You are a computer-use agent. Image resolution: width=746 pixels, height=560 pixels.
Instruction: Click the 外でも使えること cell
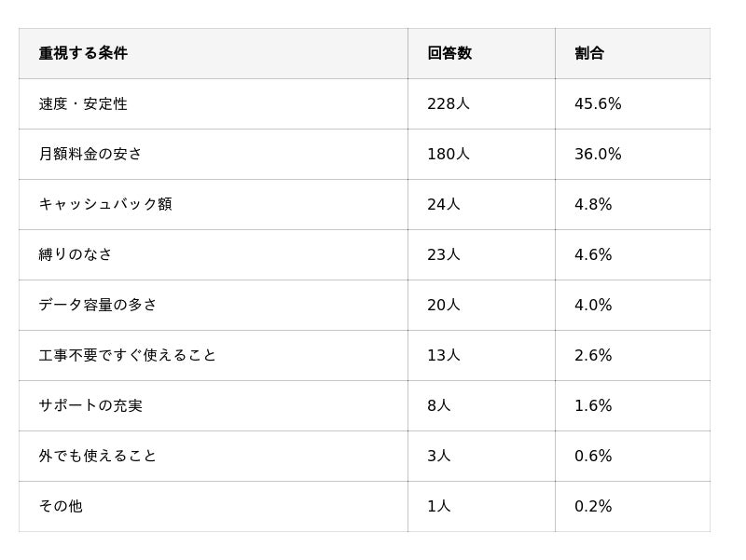click(98, 456)
